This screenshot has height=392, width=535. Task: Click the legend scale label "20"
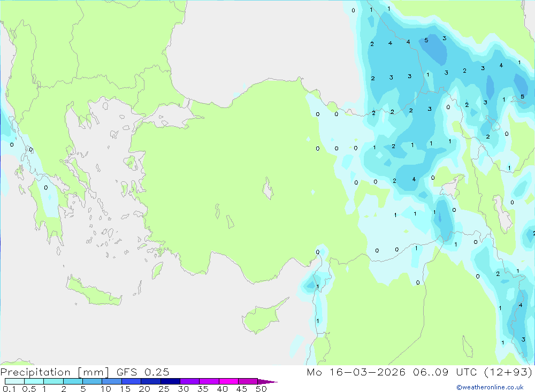click(144, 389)
